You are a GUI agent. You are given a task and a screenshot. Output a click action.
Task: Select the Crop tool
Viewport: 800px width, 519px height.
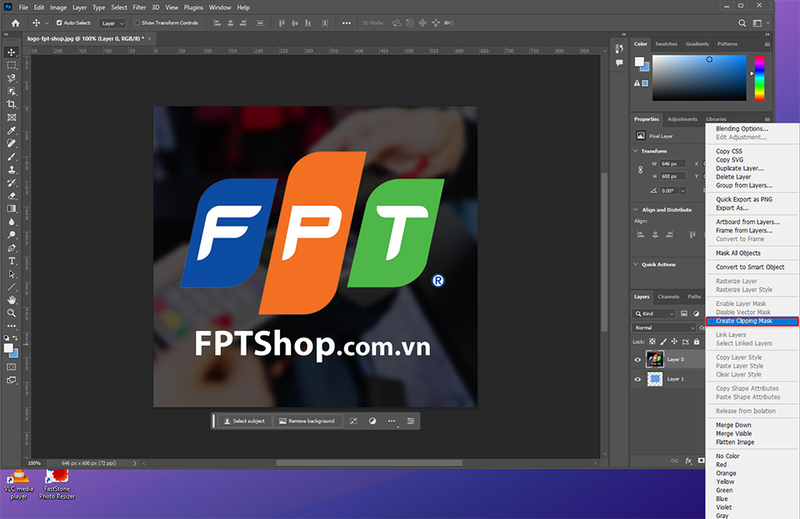[11, 104]
